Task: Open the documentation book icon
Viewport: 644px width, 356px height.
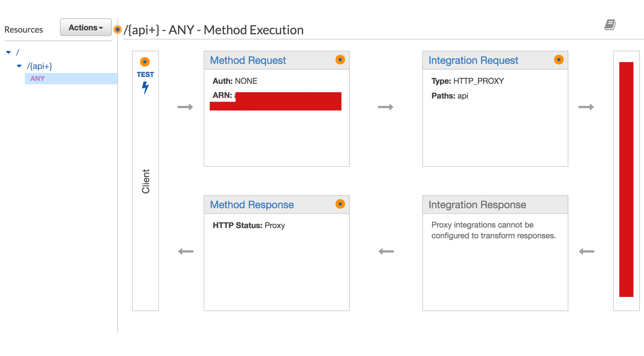Action: [610, 25]
